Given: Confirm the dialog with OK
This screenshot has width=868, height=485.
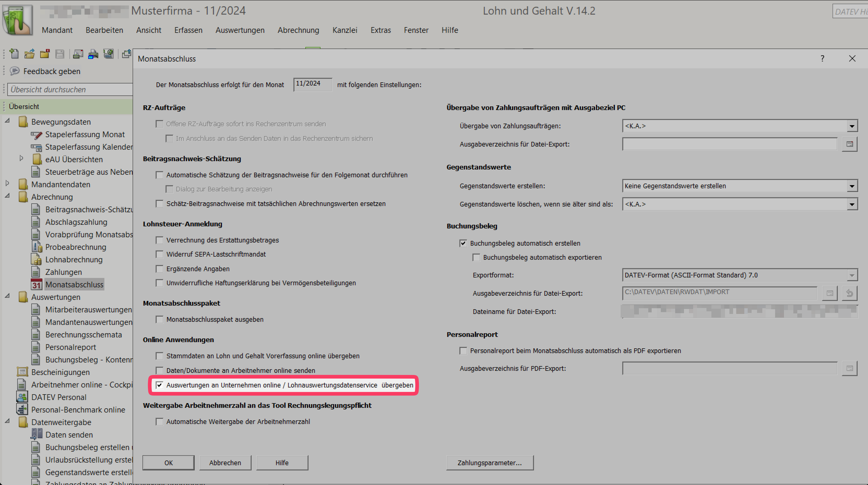Looking at the screenshot, I should pyautogui.click(x=169, y=463).
